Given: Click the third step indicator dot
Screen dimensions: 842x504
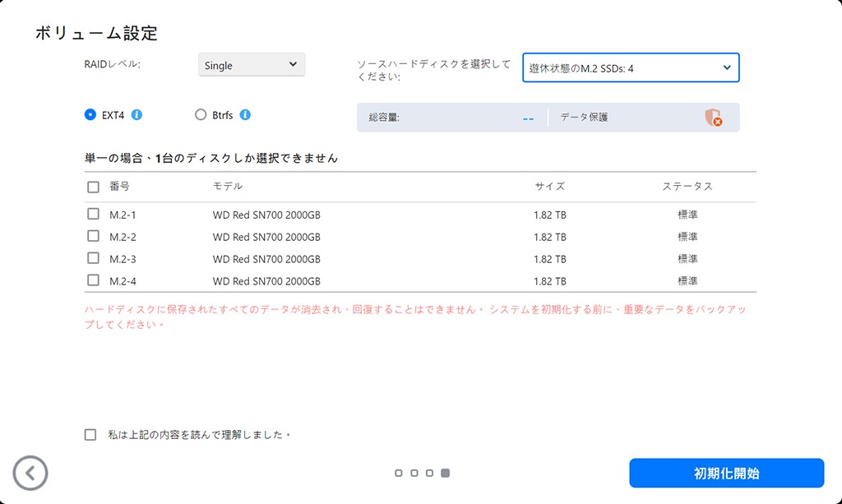Looking at the screenshot, I should tap(430, 474).
